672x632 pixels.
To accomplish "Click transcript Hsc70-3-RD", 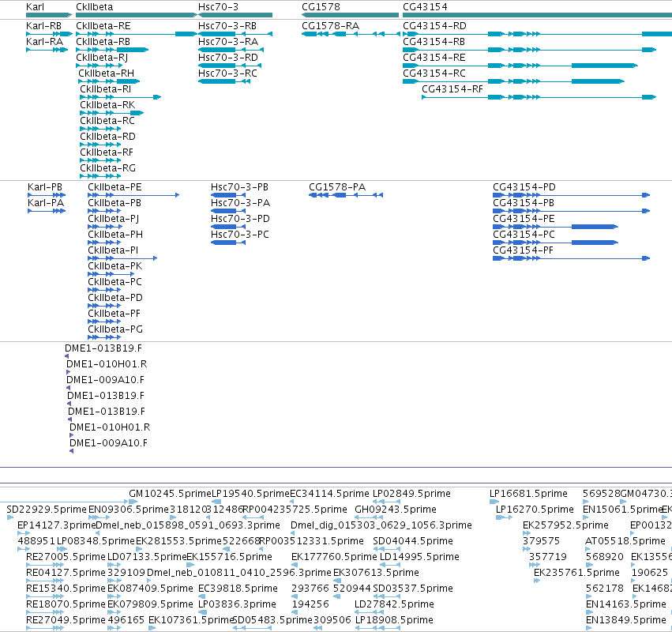I will [x=230, y=66].
